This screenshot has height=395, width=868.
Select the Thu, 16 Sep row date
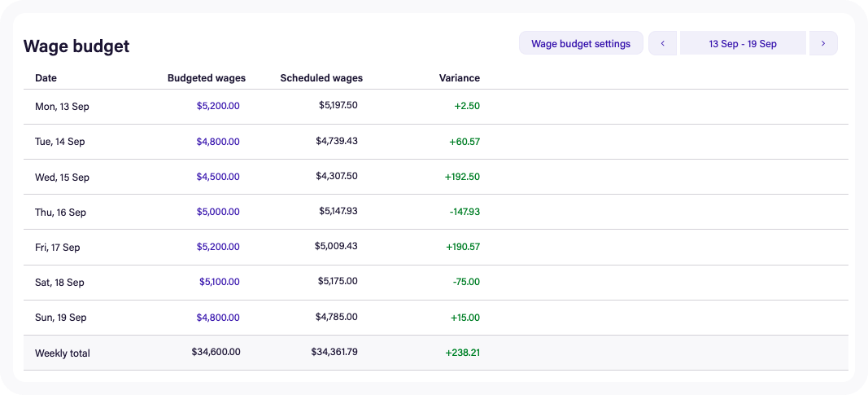60,212
